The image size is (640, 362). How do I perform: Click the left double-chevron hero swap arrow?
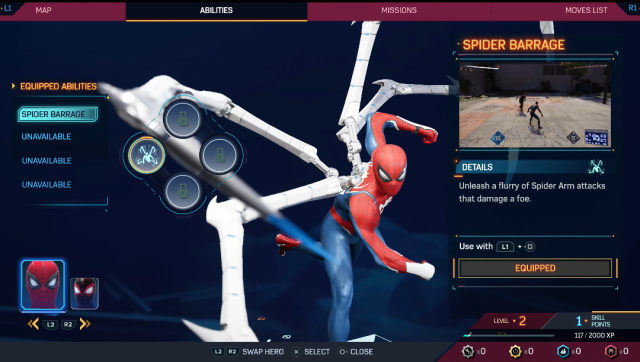tap(33, 324)
